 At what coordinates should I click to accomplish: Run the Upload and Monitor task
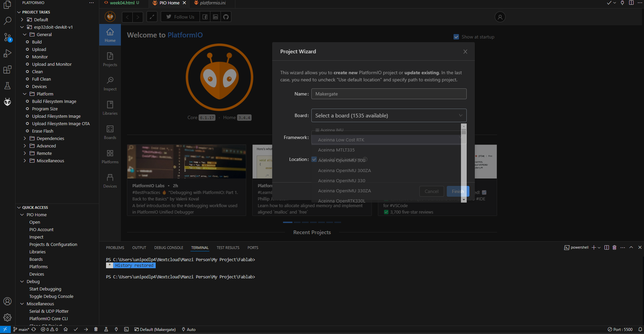pyautogui.click(x=52, y=64)
